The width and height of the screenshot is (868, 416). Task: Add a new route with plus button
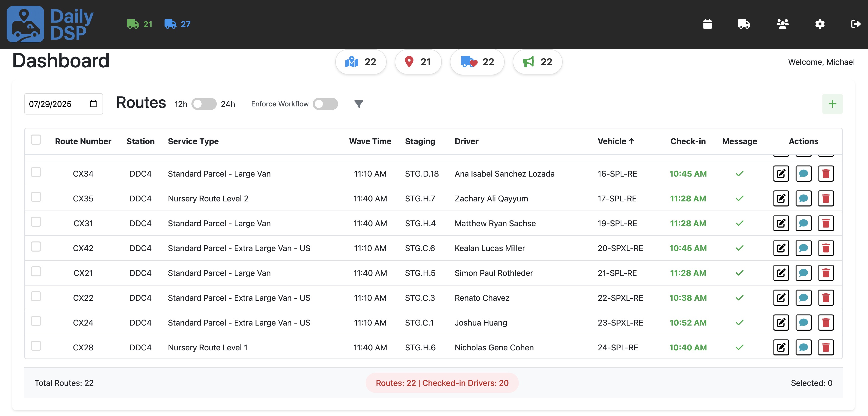coord(832,104)
